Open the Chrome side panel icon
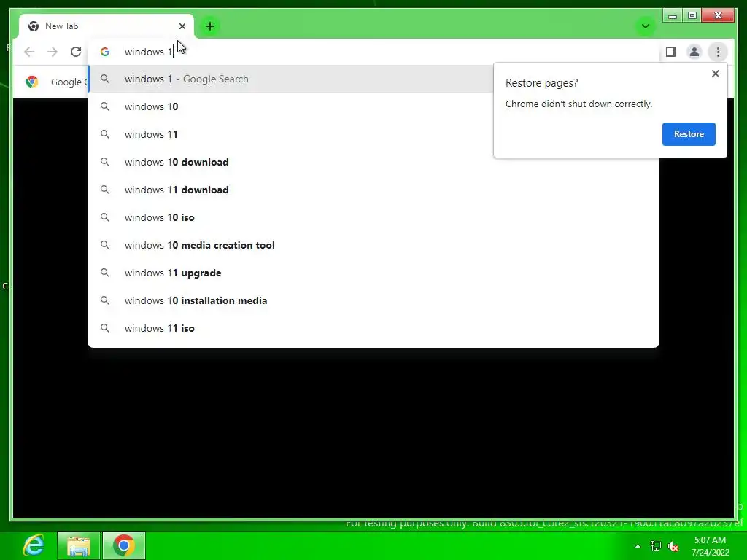Screen dimensions: 747x560 tap(671, 52)
